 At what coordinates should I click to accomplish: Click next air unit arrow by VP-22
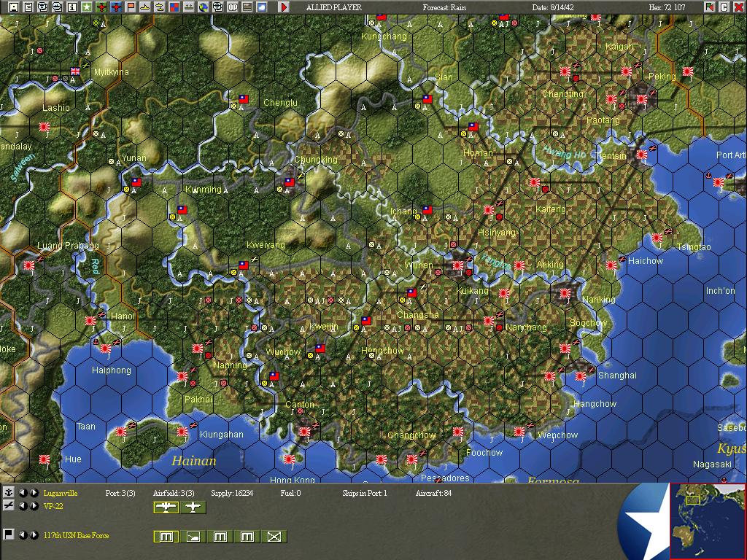(x=34, y=506)
